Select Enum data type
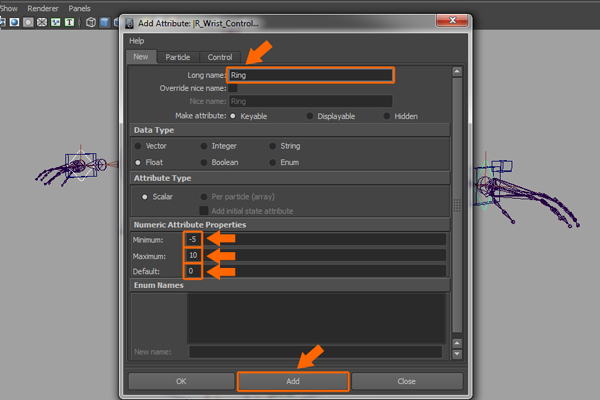 (x=272, y=162)
